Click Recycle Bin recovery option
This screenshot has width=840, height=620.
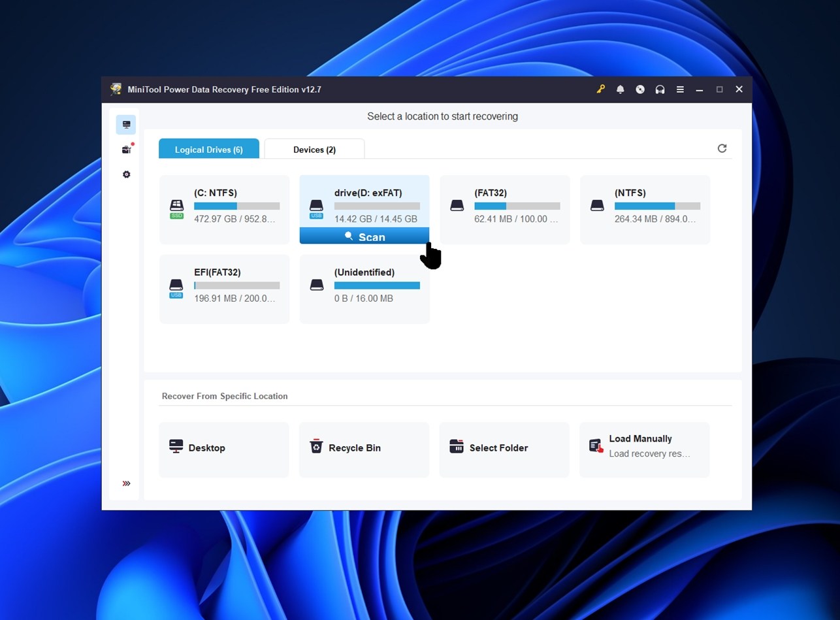[364, 449]
